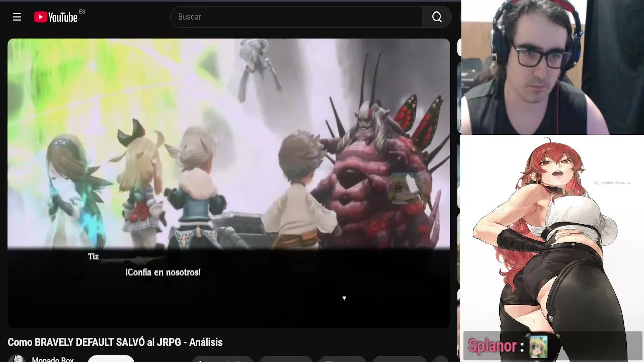Open the Monado Boy channel avatar

pos(17,358)
